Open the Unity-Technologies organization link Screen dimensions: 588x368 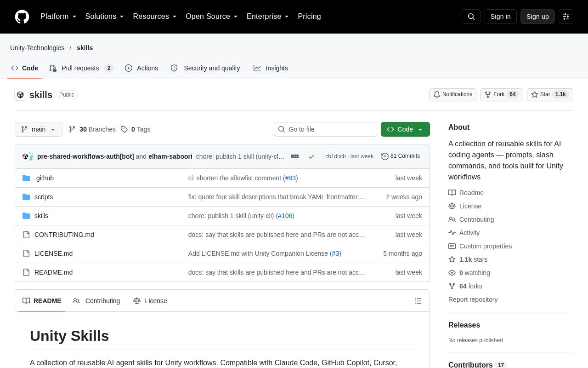pyautogui.click(x=37, y=48)
